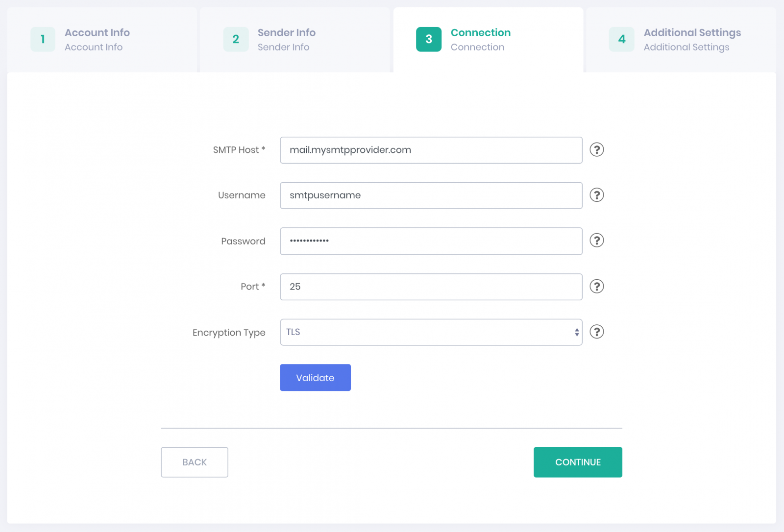This screenshot has width=784, height=532.
Task: Click the arrows on the TLS selector
Action: click(577, 332)
